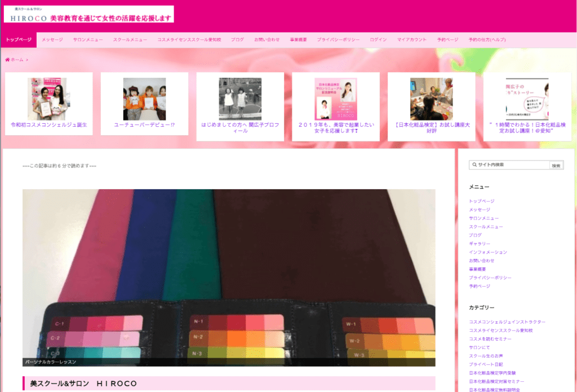Open サロンメニュー in the top navigation
This screenshot has height=392, width=577.
[88, 40]
